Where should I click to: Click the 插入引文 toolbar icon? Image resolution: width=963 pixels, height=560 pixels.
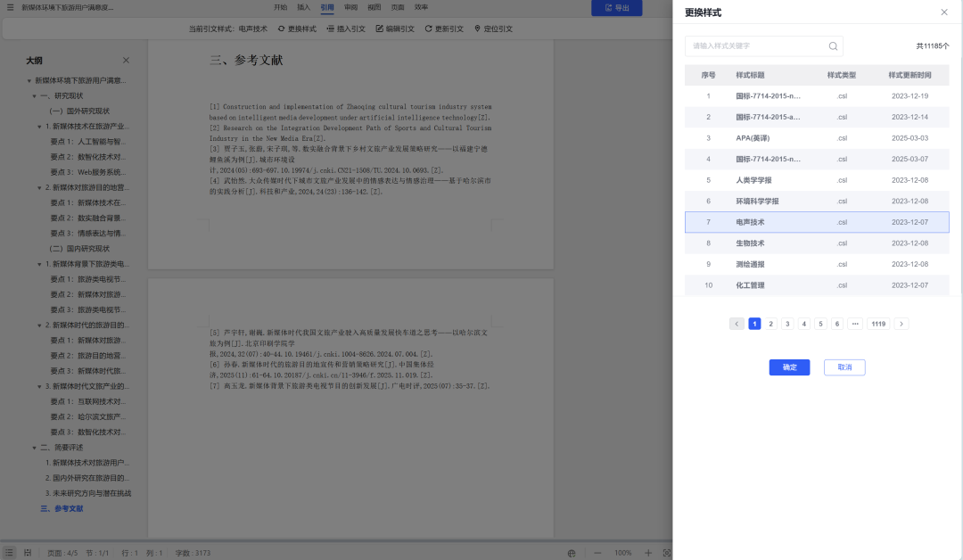(331, 29)
